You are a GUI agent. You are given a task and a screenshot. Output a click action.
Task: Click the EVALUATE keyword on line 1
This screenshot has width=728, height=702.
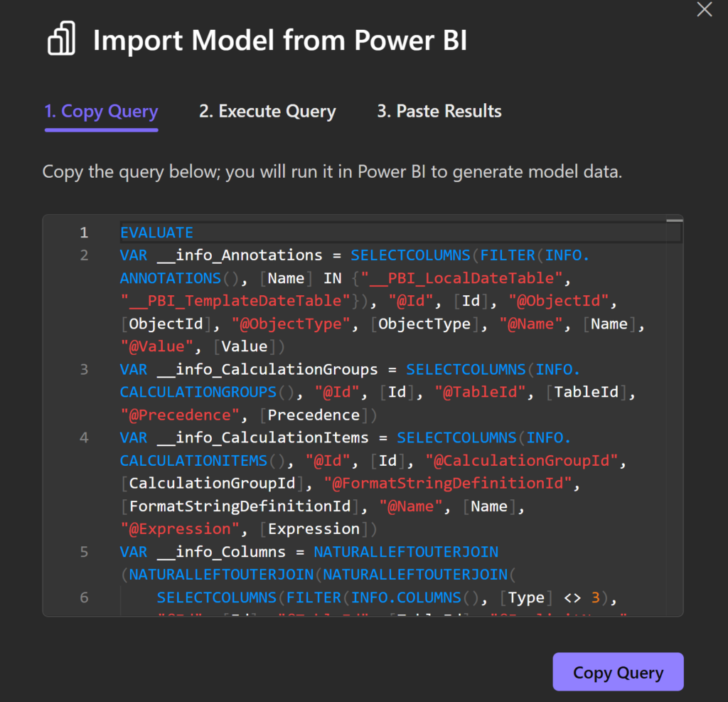[156, 232]
